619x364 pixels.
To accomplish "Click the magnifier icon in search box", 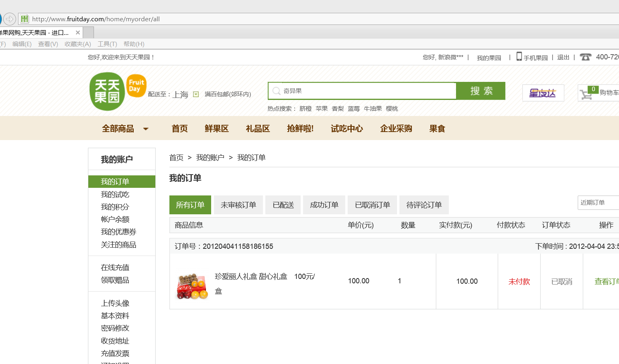I will click(276, 91).
